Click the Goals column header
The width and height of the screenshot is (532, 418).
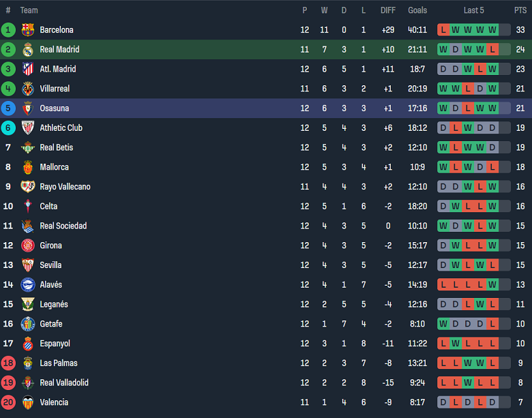click(417, 10)
